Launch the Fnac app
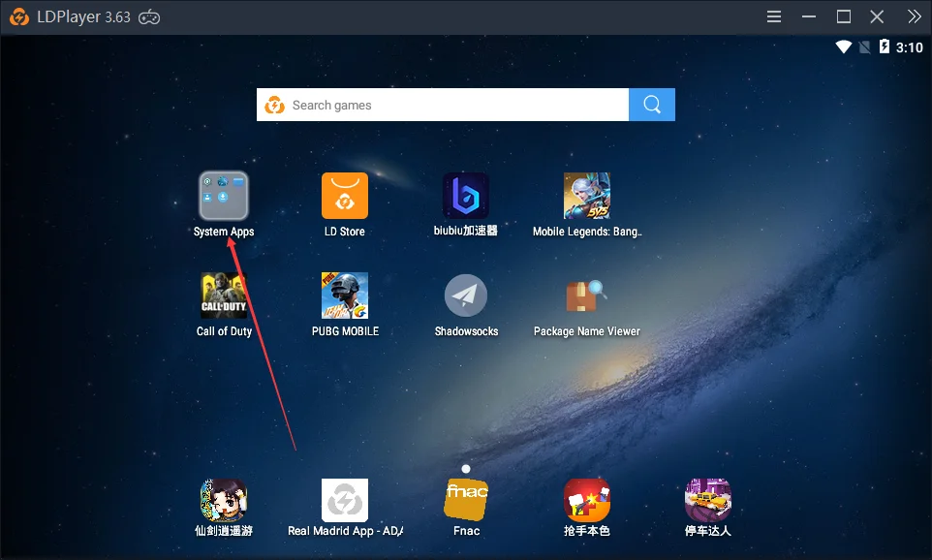 tap(465, 501)
